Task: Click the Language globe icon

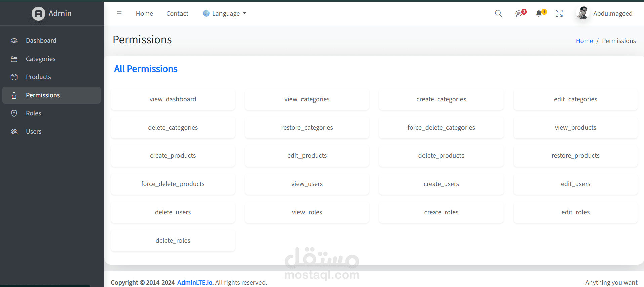Action: pos(206,13)
